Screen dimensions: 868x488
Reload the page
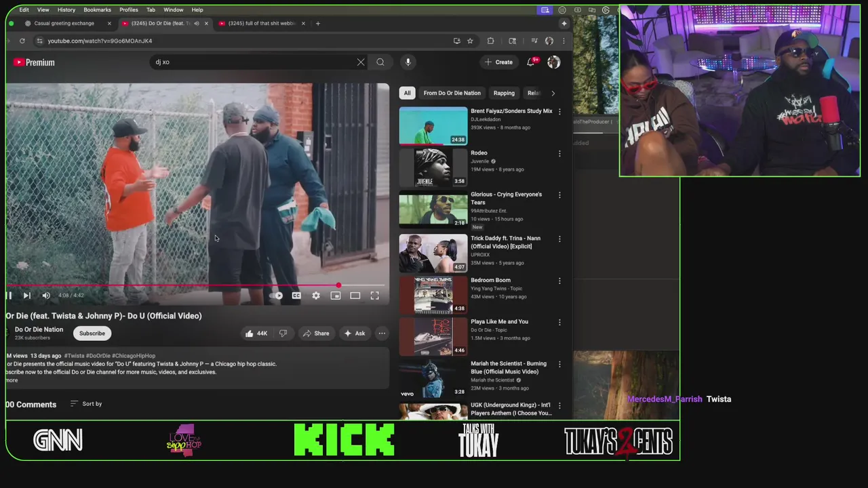tap(22, 41)
